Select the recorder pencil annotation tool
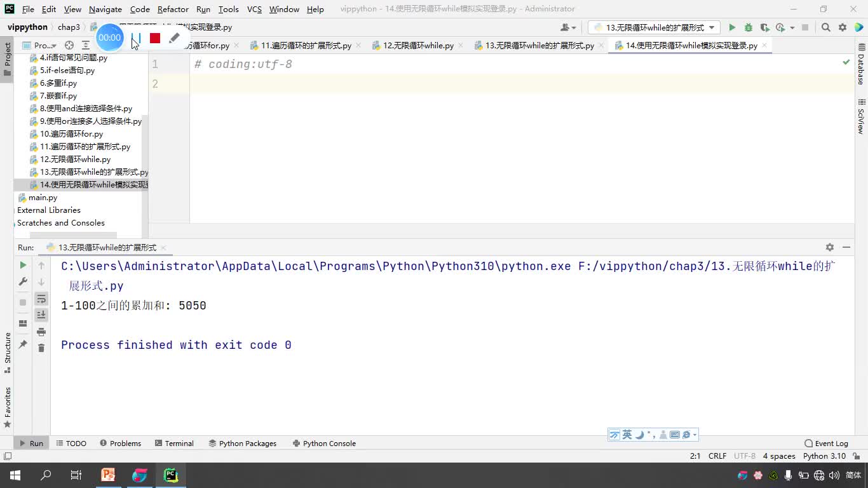Image resolution: width=868 pixels, height=488 pixels. pos(173,38)
